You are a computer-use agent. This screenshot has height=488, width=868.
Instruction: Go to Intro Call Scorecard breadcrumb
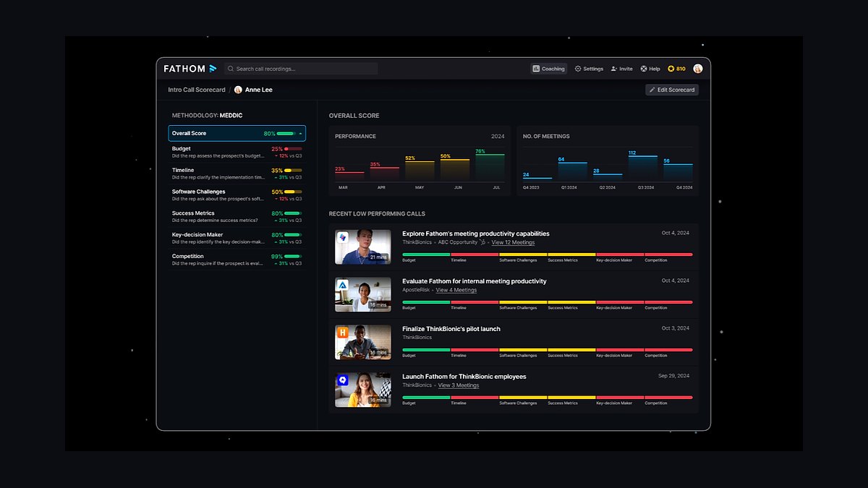[197, 90]
